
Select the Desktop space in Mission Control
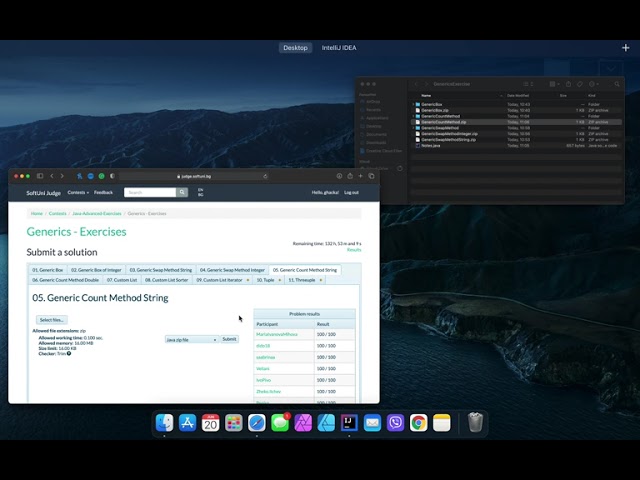[296, 48]
